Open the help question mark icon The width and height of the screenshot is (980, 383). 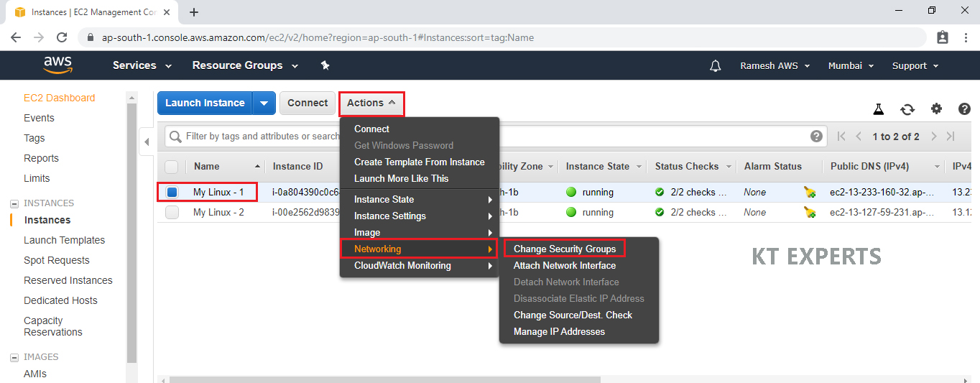tap(964, 109)
